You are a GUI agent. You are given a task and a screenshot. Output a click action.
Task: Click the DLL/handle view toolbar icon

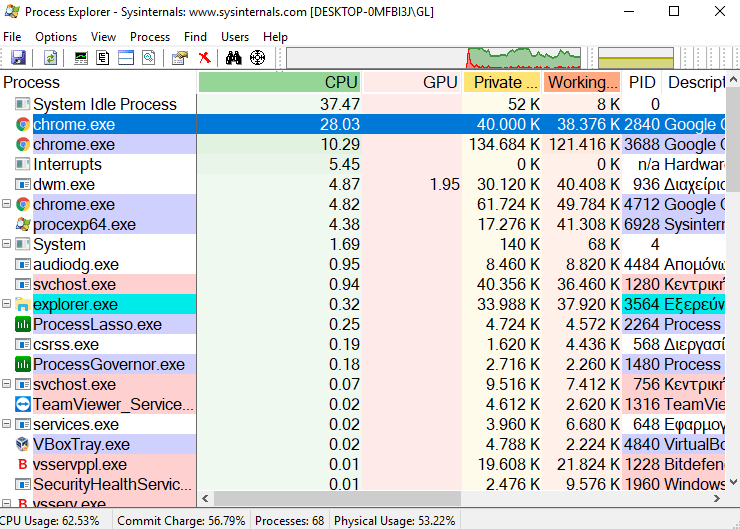click(149, 58)
